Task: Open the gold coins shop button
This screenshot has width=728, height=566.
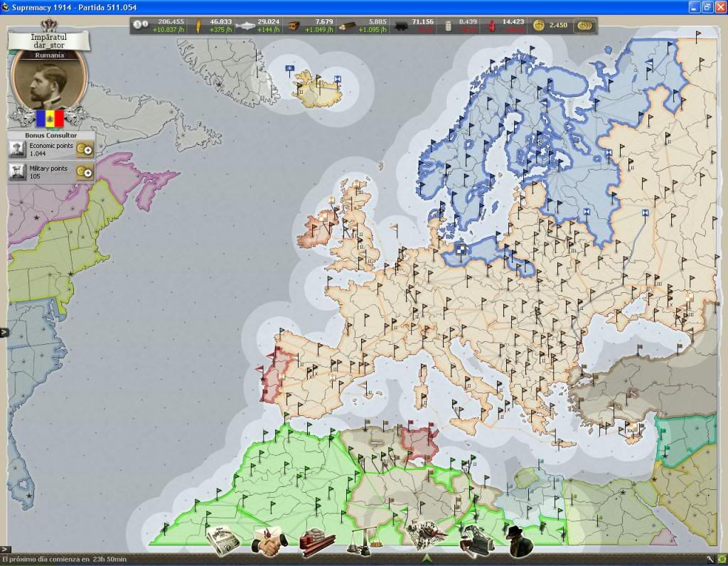Action: click(584, 26)
